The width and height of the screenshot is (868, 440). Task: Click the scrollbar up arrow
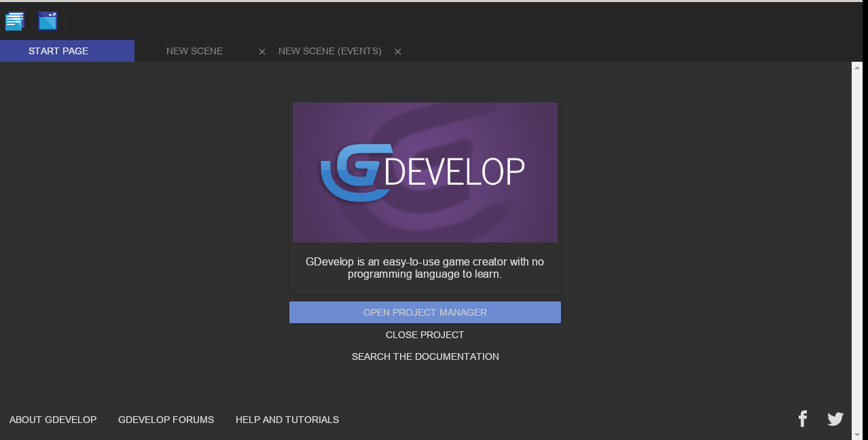tap(857, 67)
